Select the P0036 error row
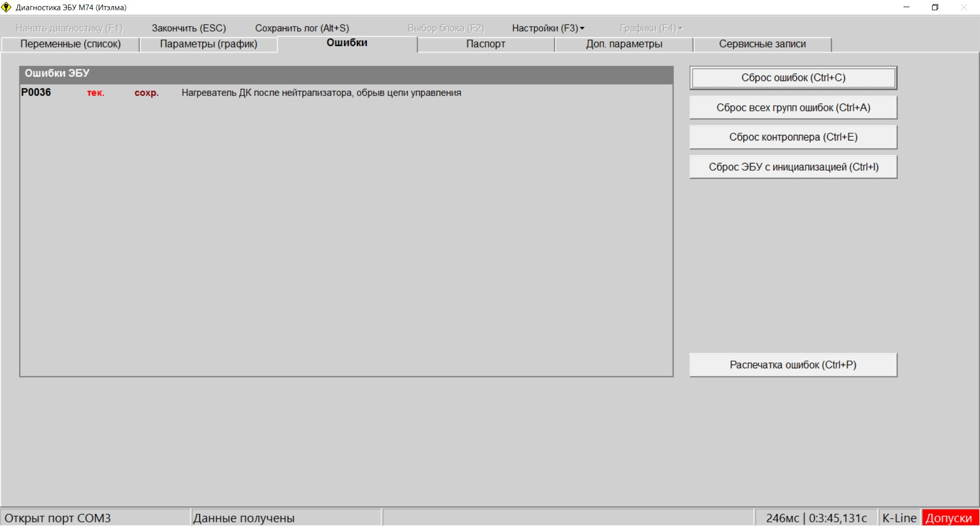This screenshot has height=526, width=980. tap(321, 93)
